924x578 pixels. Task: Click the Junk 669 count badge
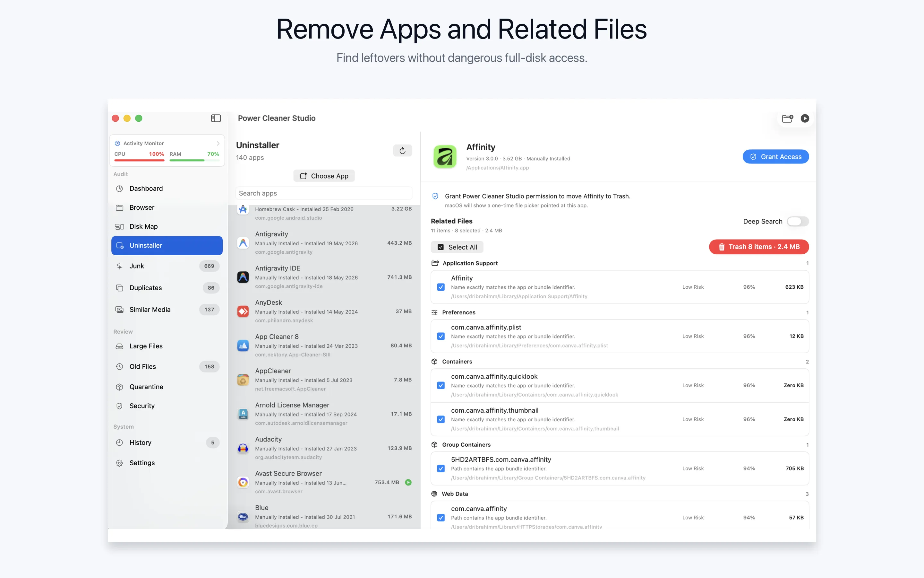209,266
